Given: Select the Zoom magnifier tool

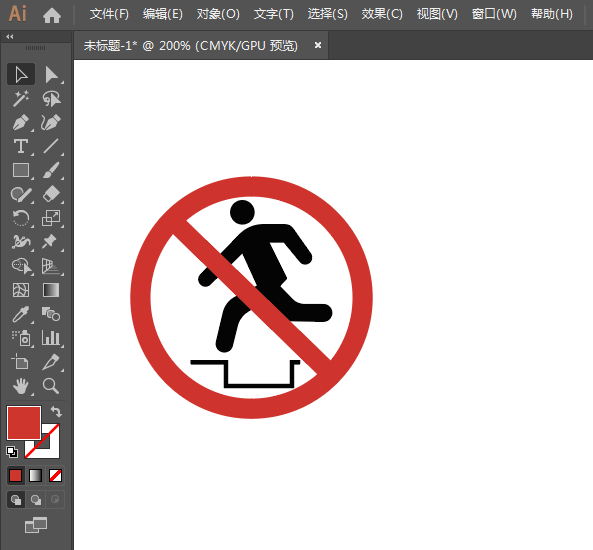Looking at the screenshot, I should click(51, 386).
